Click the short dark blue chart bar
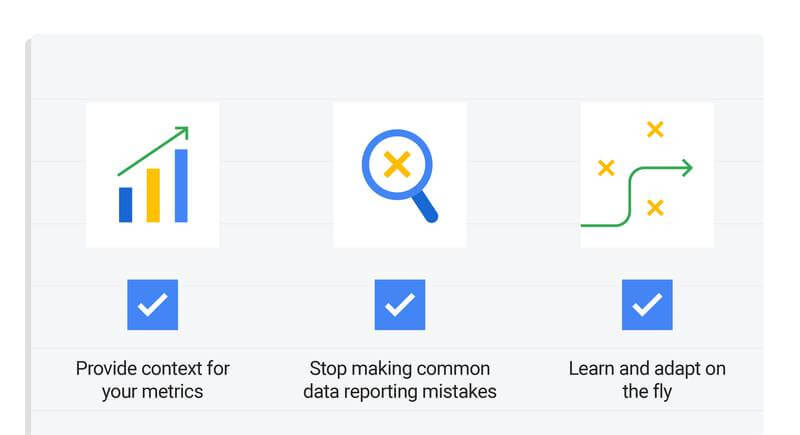This screenshot has width=800, height=435. click(126, 205)
